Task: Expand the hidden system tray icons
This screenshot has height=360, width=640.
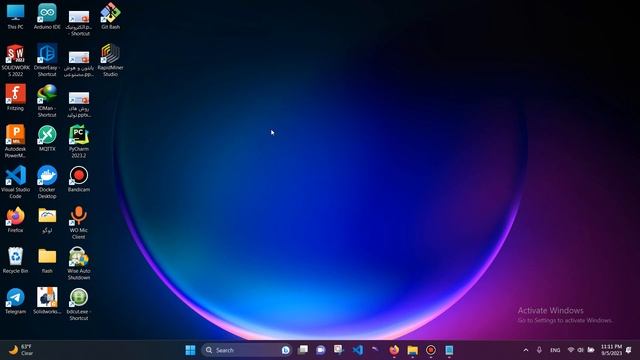Action: tap(526, 350)
